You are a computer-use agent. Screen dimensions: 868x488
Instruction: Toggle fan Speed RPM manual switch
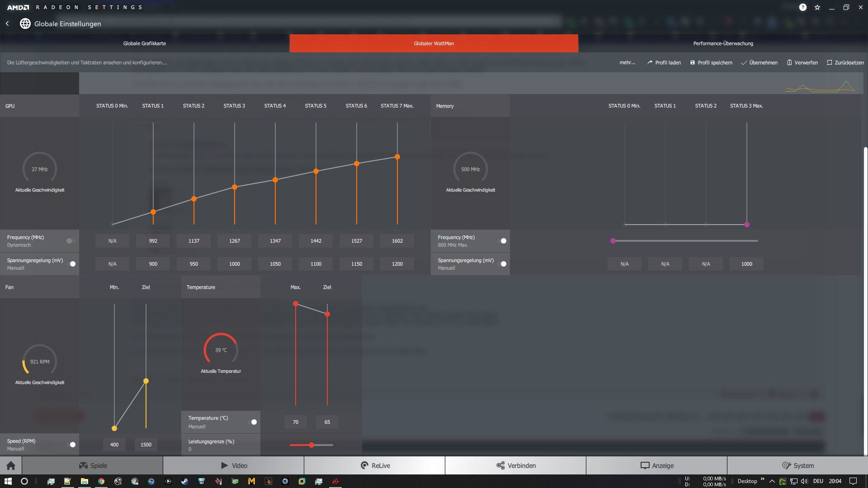[x=72, y=445]
